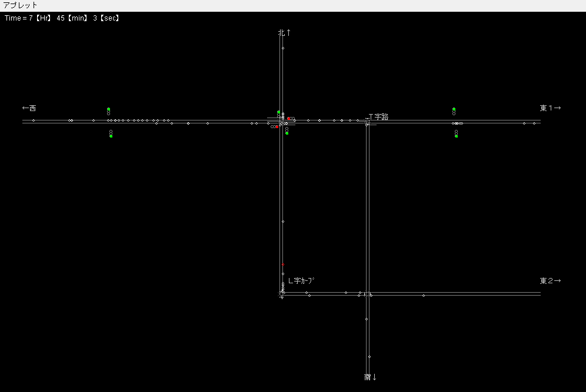This screenshot has width=586, height=392.
Task: Click the 東２→ direction label
Action: click(550, 280)
